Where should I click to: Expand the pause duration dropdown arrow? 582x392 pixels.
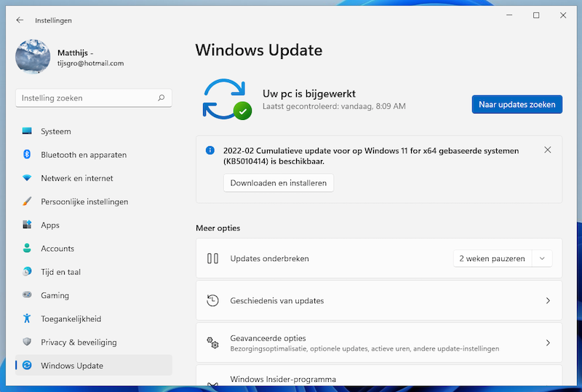pos(542,258)
